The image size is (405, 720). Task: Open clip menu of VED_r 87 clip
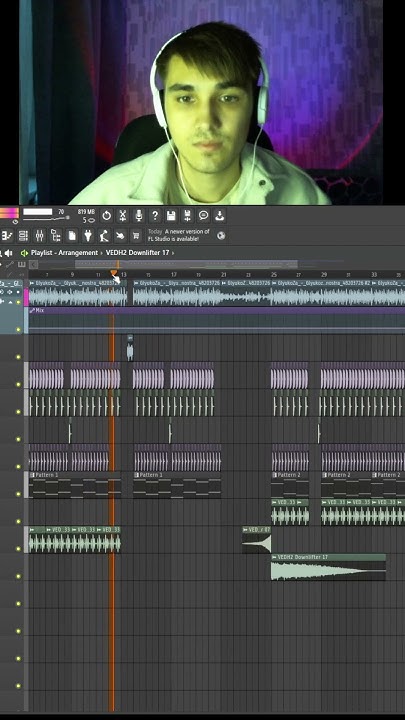tap(246, 529)
